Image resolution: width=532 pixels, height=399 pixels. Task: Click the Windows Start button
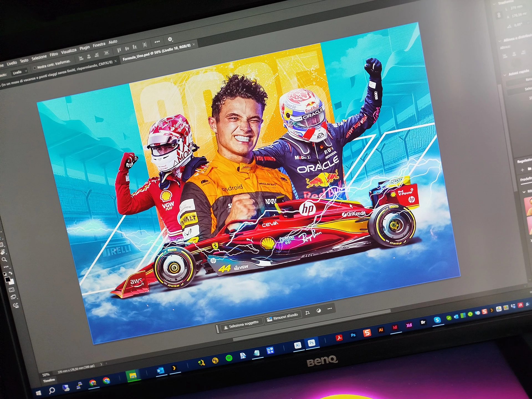coord(39,393)
